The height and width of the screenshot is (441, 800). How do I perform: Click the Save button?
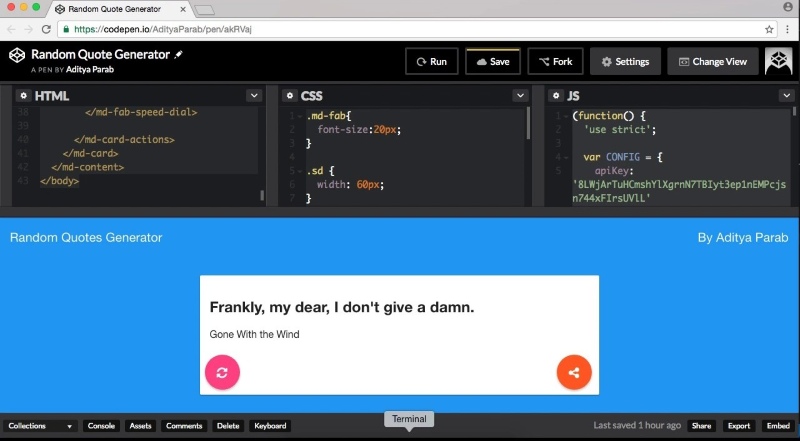(493, 61)
